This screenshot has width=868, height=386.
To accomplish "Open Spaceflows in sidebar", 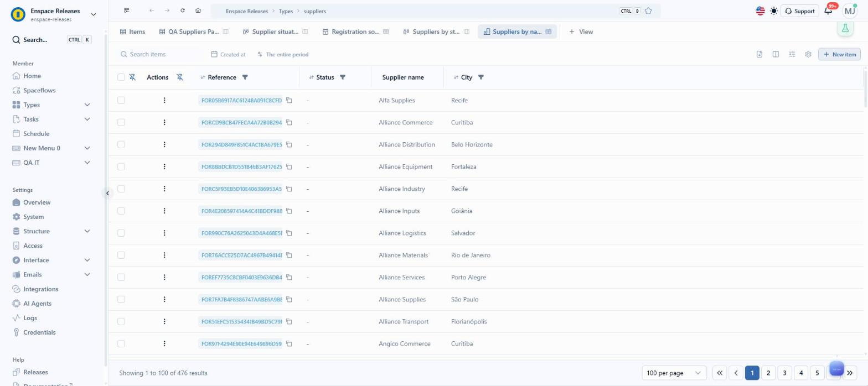I will coord(39,90).
